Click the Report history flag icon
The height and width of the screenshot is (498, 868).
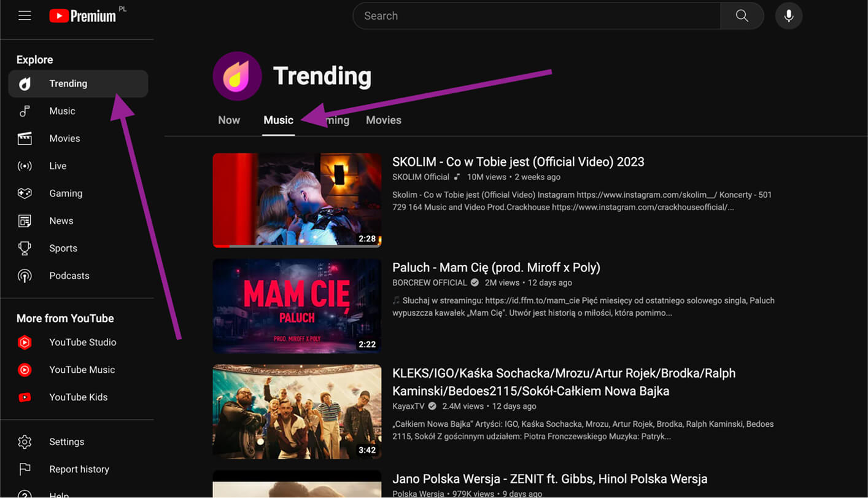point(25,469)
